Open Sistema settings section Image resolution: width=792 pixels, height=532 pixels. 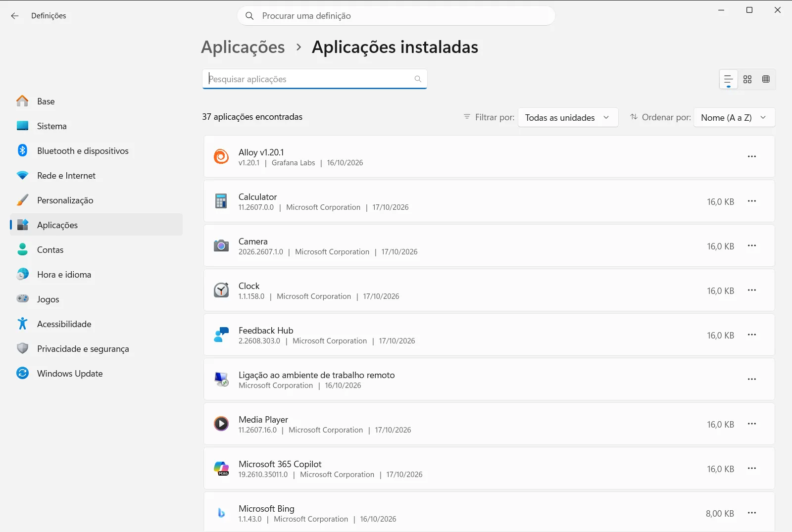pos(97,126)
